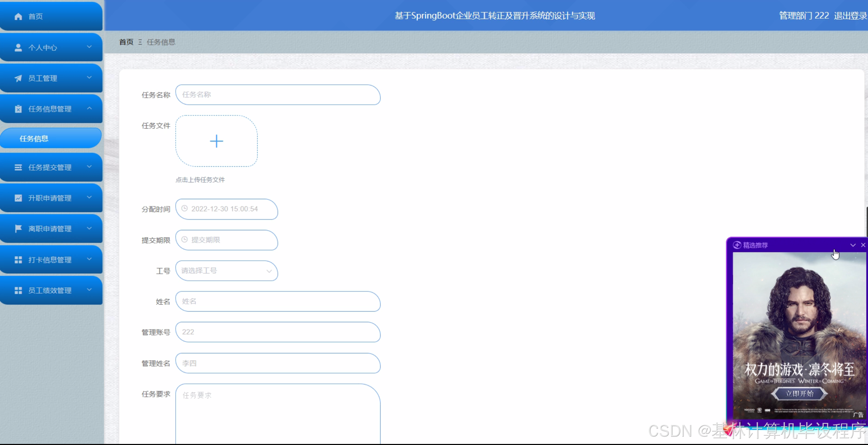This screenshot has width=868, height=445.
Task: Click the paper plane icon for 员工管理
Action: tap(18, 78)
